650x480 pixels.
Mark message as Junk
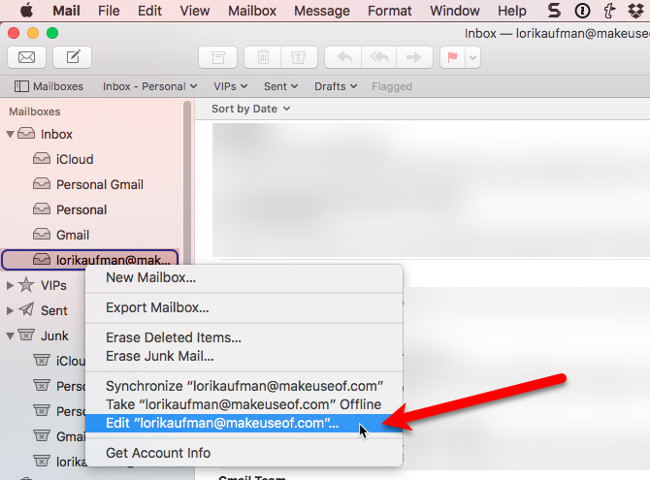coord(298,57)
